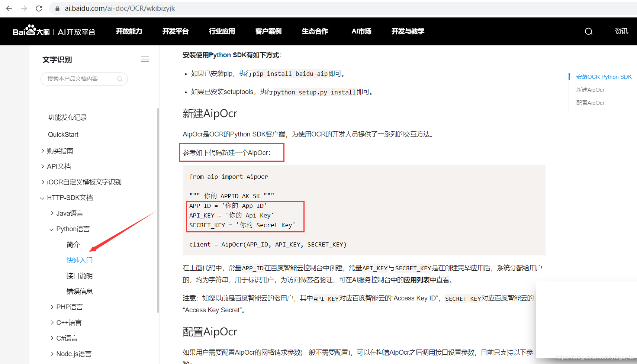Click the sidebar vertical scrollbar
The width and height of the screenshot is (637, 364).
(158, 208)
